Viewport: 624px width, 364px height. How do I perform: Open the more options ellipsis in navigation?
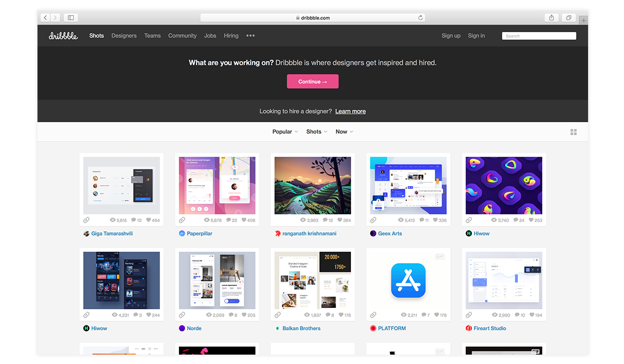click(250, 36)
